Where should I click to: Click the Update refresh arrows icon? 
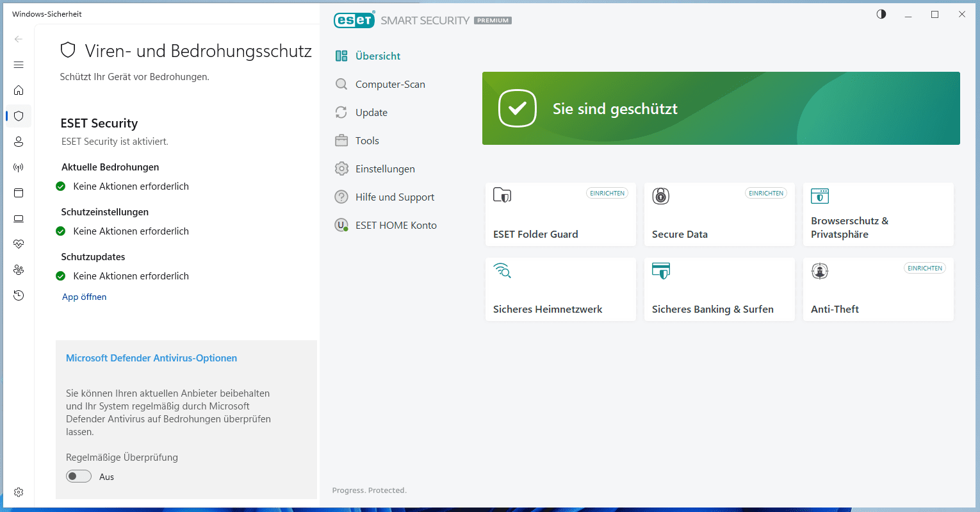(x=341, y=112)
